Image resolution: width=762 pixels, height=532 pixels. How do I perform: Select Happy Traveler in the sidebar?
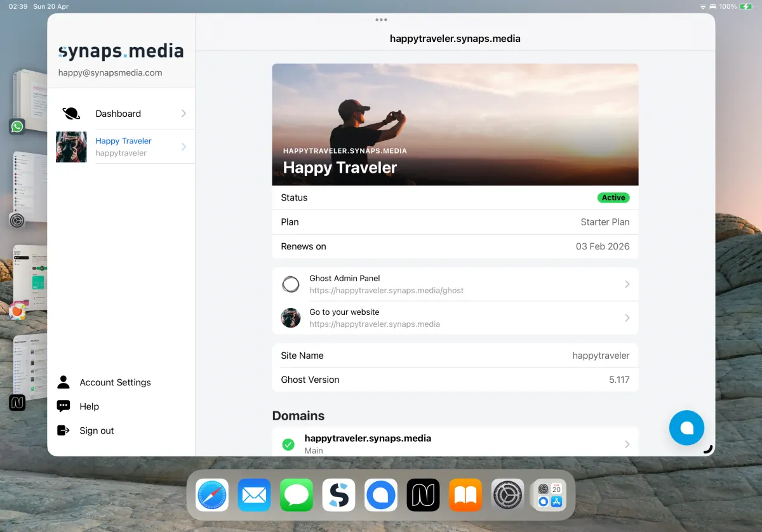pos(123,141)
